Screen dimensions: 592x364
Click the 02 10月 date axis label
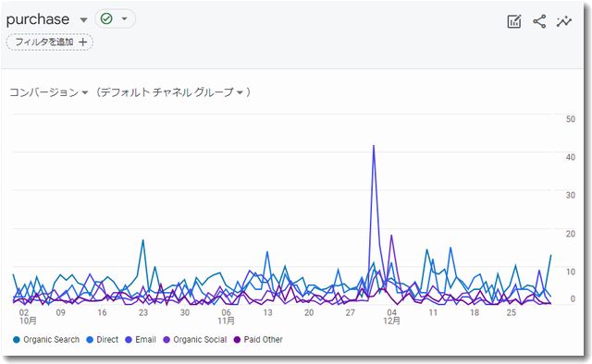28,317
